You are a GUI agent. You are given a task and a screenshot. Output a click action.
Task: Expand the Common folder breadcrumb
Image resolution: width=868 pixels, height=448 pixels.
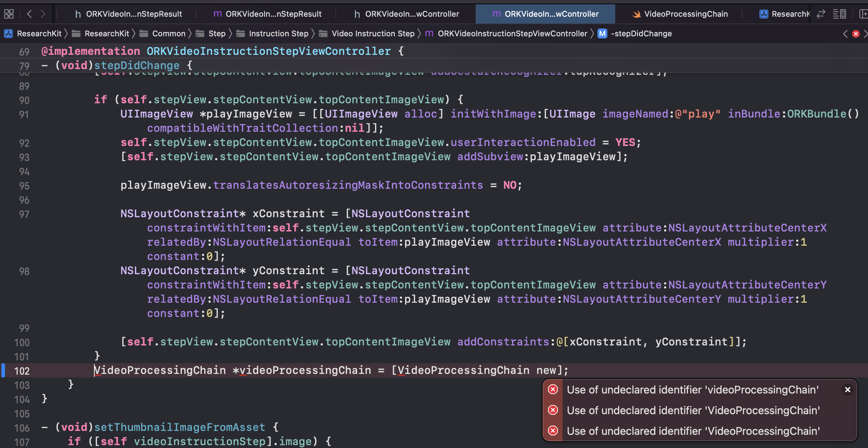[168, 33]
